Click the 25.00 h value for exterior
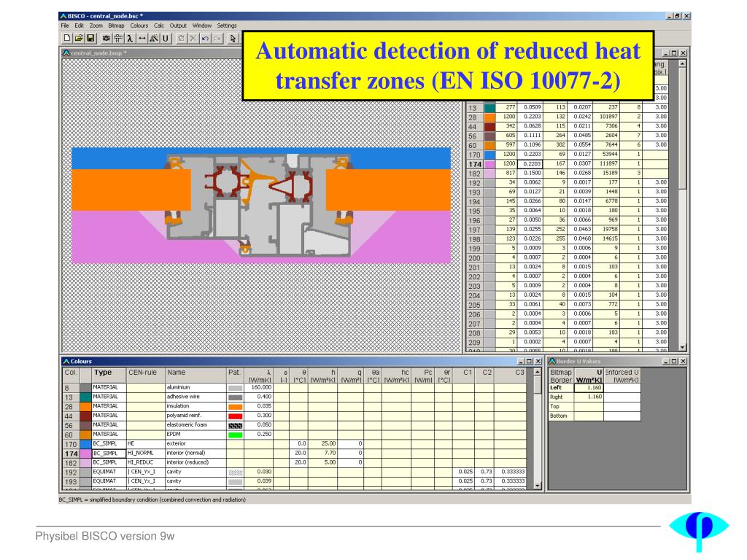The height and width of the screenshot is (560, 747). [322, 444]
